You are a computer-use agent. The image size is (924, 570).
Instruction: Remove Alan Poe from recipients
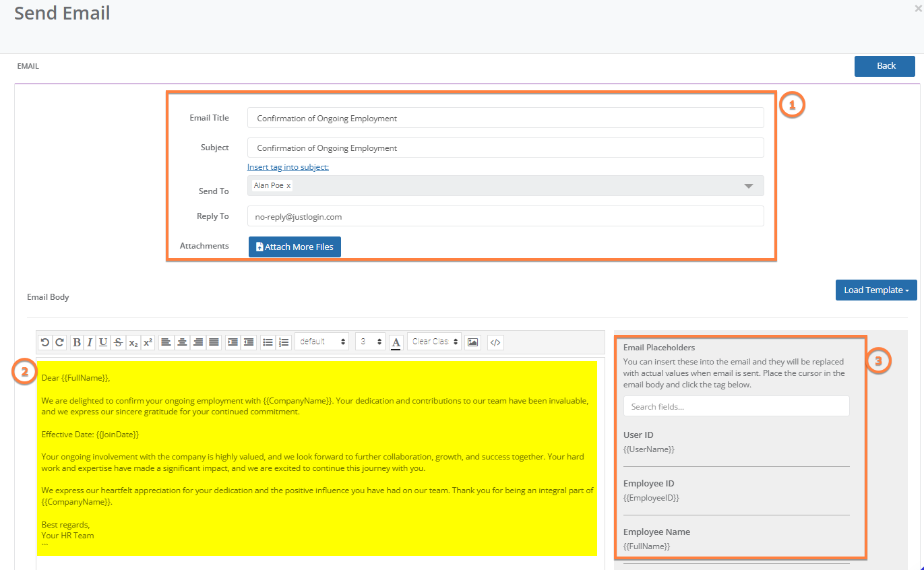coord(288,185)
